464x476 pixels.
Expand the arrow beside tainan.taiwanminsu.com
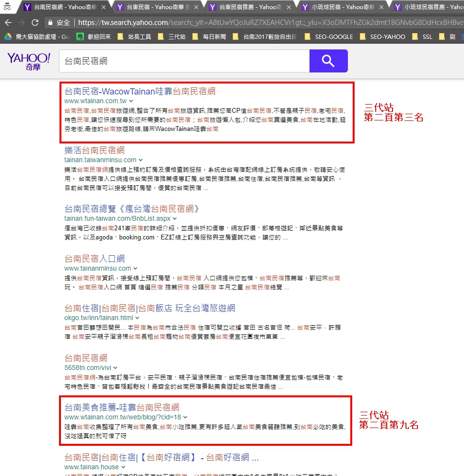(x=140, y=160)
